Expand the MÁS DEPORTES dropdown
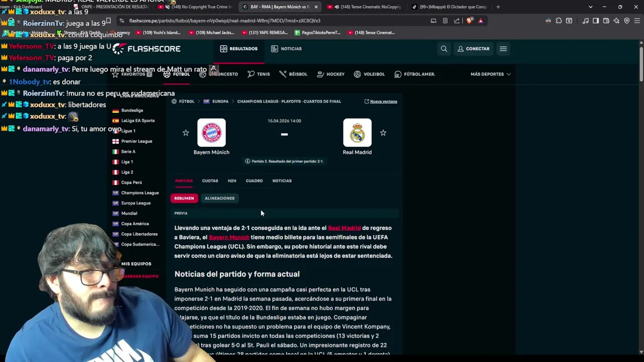Image resolution: width=644 pixels, height=362 pixels. [491, 74]
